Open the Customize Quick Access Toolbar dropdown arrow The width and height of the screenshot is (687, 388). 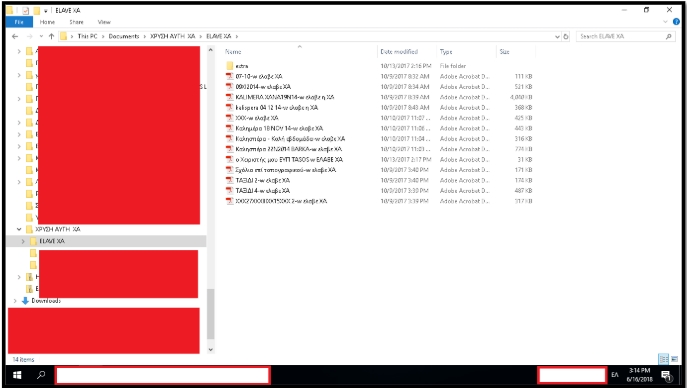tap(46, 11)
